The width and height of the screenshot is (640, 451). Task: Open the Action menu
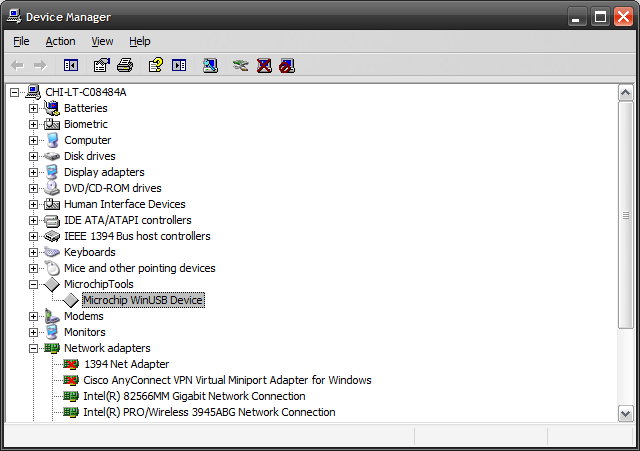[x=60, y=41]
